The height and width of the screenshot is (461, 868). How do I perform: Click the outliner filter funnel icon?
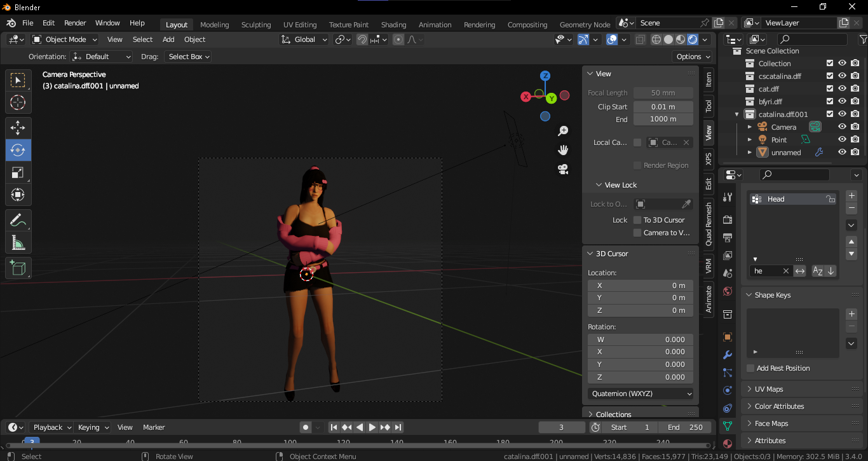point(862,39)
